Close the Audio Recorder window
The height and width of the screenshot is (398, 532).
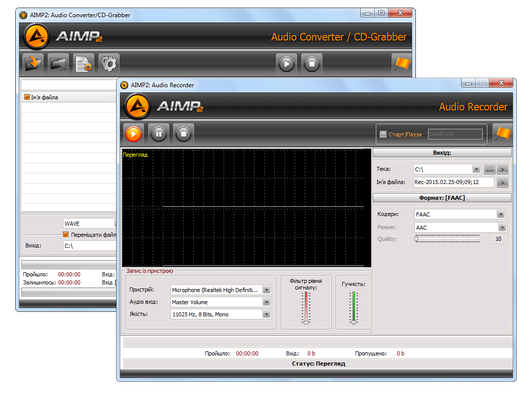click(501, 83)
